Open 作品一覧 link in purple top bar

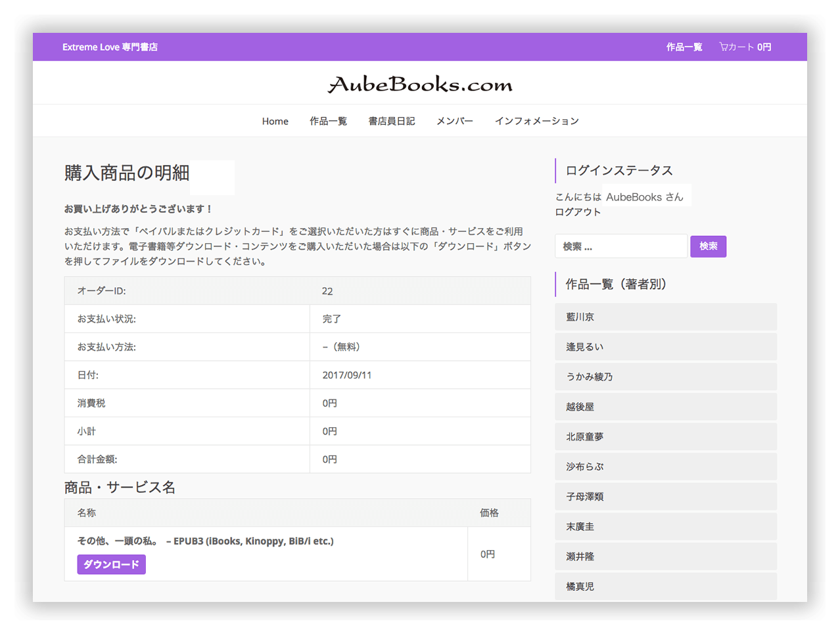[684, 47]
